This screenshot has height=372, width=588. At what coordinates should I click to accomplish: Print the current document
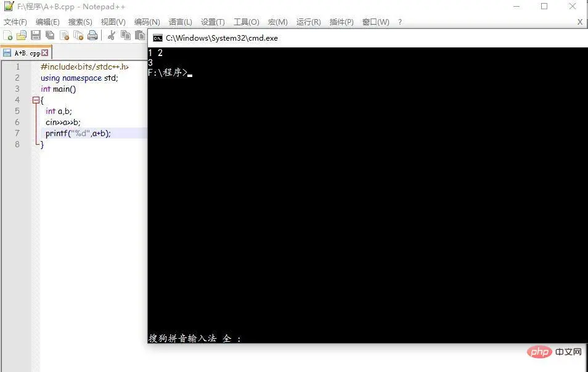92,35
